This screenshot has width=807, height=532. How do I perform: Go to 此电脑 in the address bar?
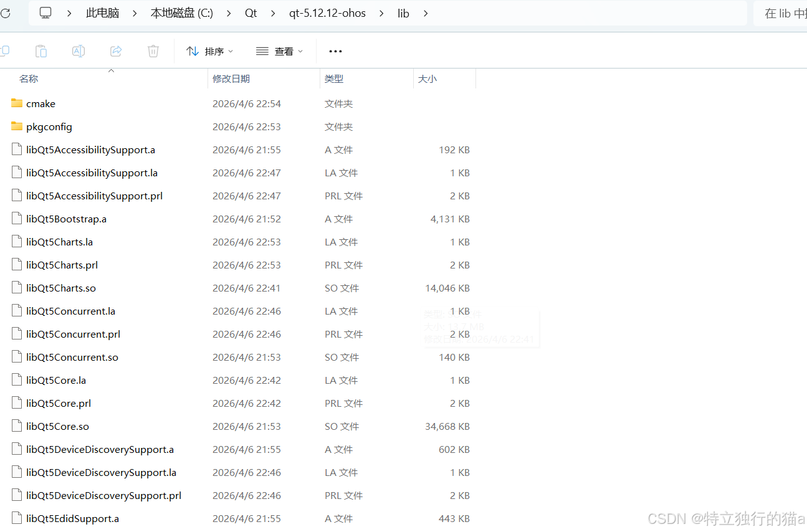click(103, 13)
